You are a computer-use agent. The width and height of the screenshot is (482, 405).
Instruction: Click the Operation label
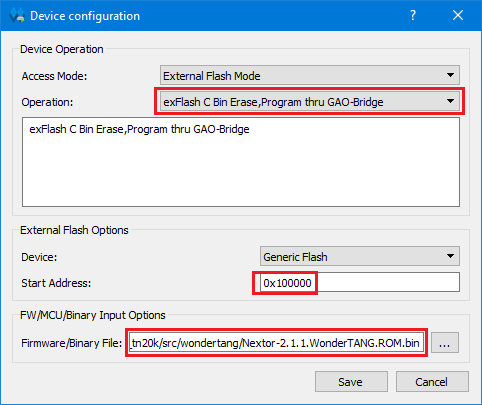click(x=47, y=102)
